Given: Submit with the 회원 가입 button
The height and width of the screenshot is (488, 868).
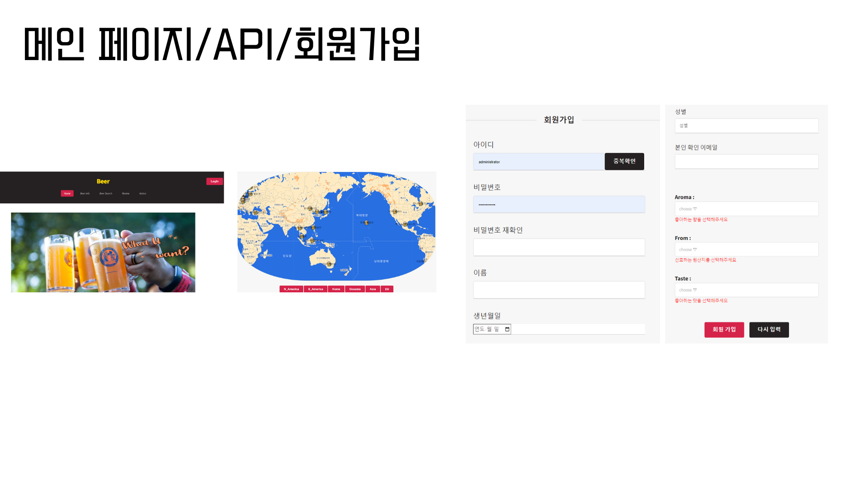Looking at the screenshot, I should pyautogui.click(x=724, y=330).
